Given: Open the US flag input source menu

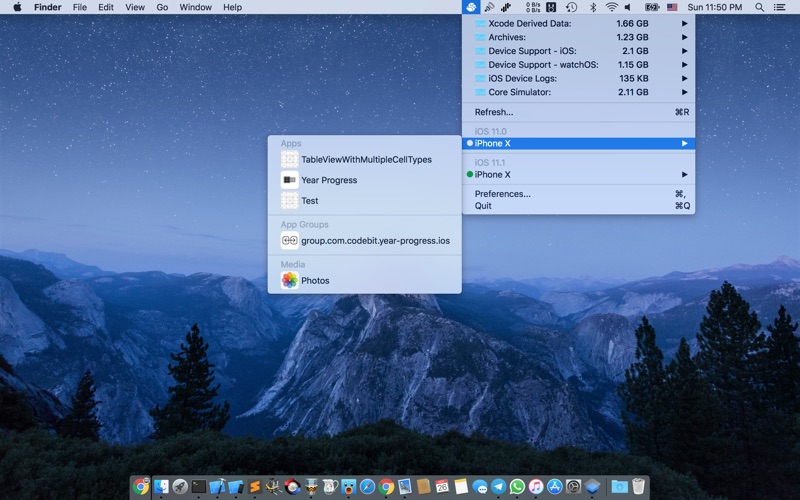Looking at the screenshot, I should pos(672,7).
